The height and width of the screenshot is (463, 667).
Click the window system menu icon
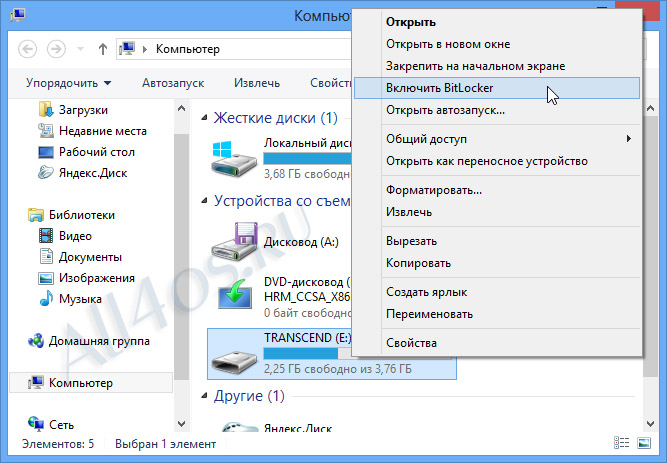tap(18, 15)
